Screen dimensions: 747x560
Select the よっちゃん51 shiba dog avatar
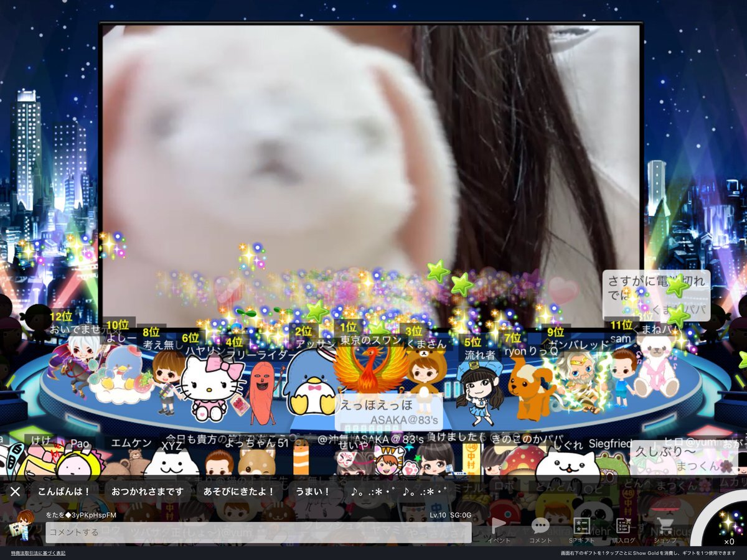point(256,463)
